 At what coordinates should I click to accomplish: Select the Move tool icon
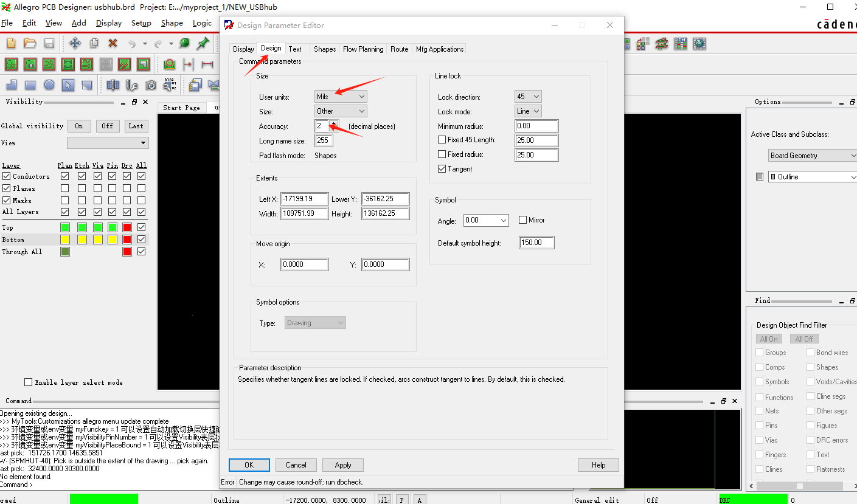pyautogui.click(x=75, y=43)
